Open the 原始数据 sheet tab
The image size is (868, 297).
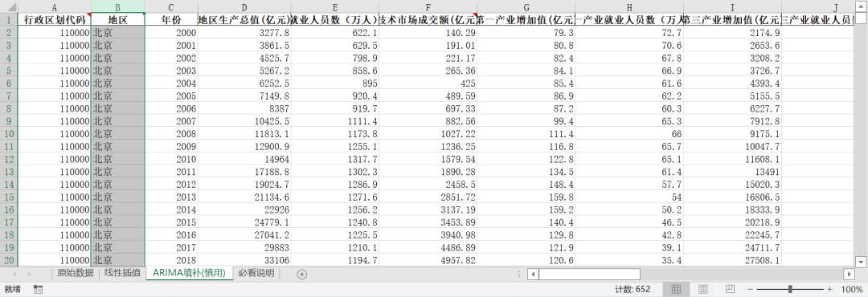tap(76, 273)
